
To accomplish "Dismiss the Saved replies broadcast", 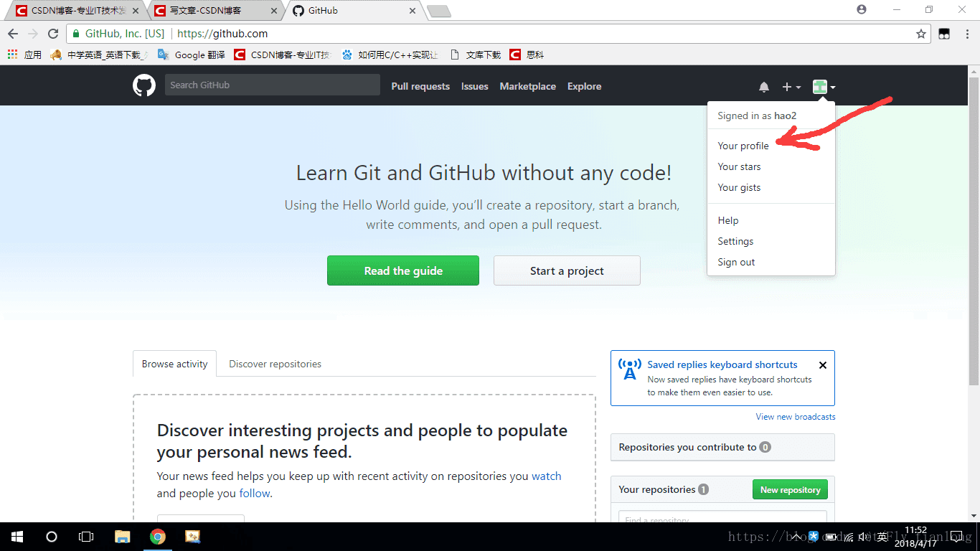I will [x=823, y=364].
